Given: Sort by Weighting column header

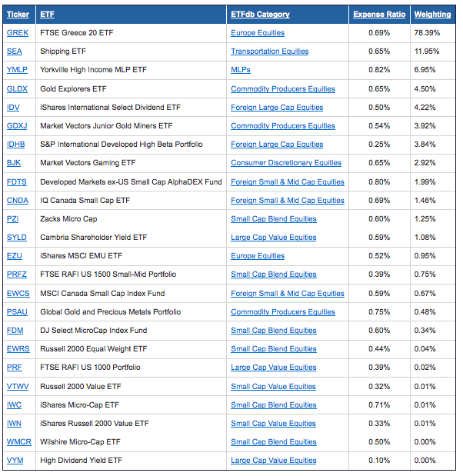Looking at the screenshot, I should [x=432, y=15].
